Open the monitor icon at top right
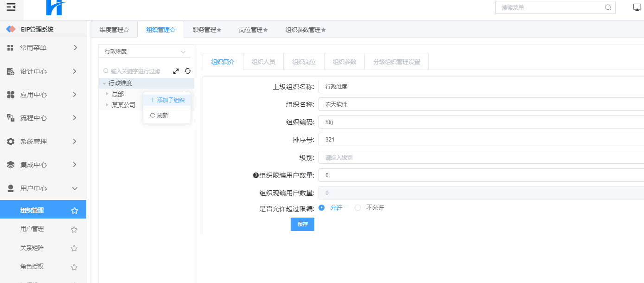 coord(637,7)
